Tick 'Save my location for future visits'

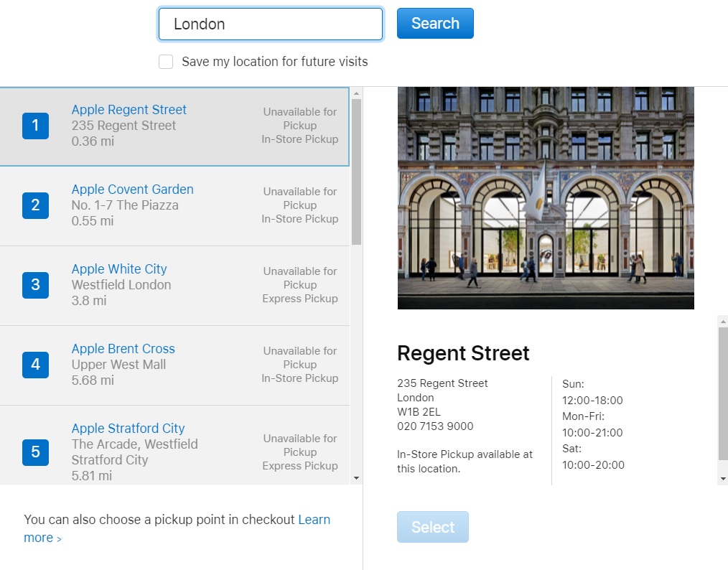click(x=166, y=62)
